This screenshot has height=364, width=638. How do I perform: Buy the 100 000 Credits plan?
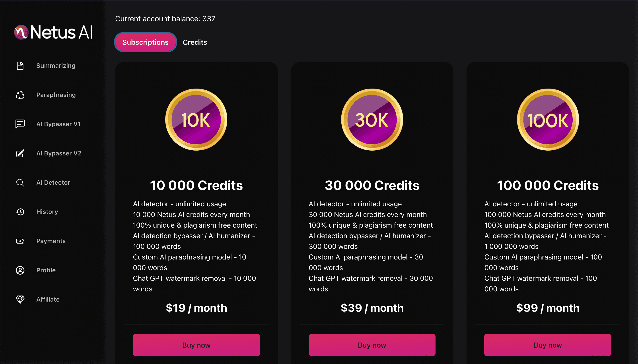coord(548,345)
